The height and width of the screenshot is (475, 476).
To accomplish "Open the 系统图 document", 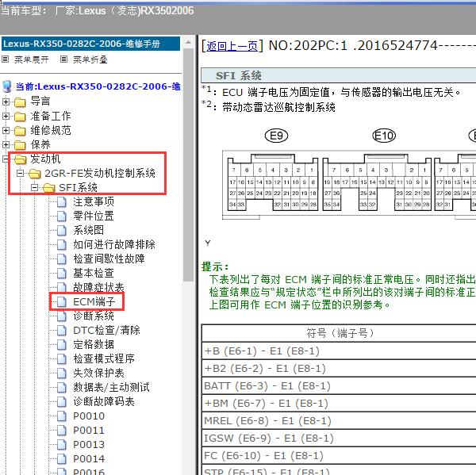I will pyautogui.click(x=88, y=230).
